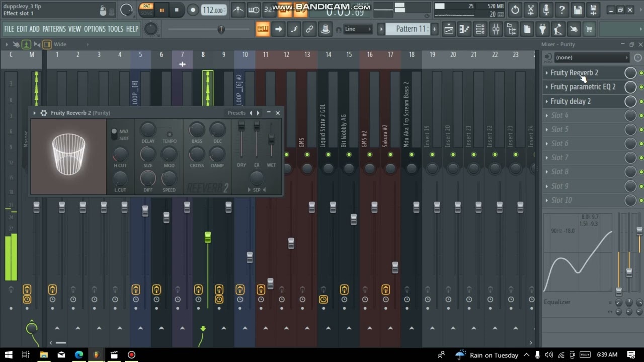This screenshot has width=644, height=362.
Task: Click the song position slider
Action: pos(221,29)
